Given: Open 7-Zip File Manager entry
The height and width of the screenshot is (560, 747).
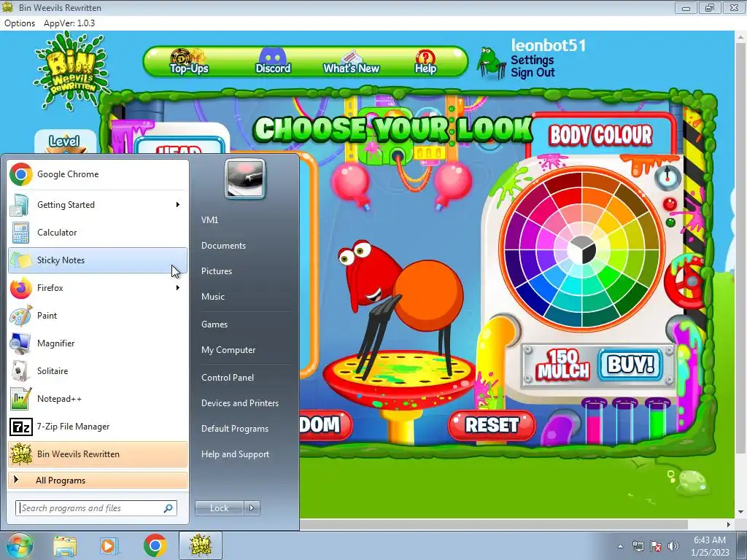Looking at the screenshot, I should 98,426.
